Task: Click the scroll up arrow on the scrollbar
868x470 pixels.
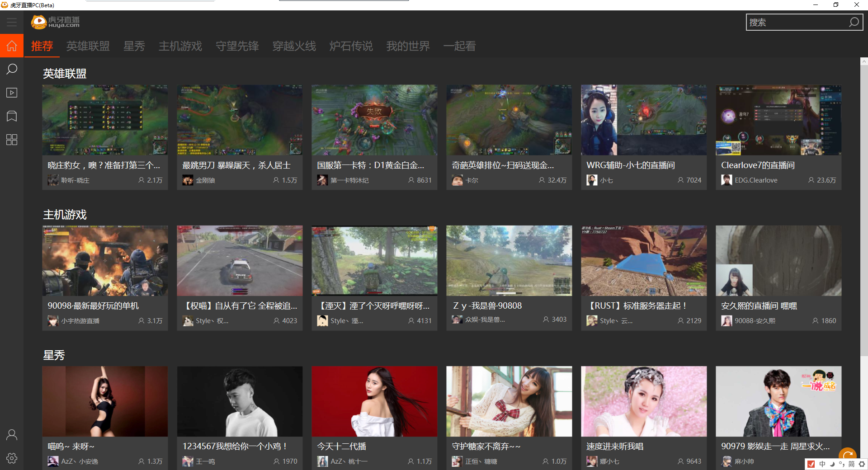Action: [x=864, y=61]
